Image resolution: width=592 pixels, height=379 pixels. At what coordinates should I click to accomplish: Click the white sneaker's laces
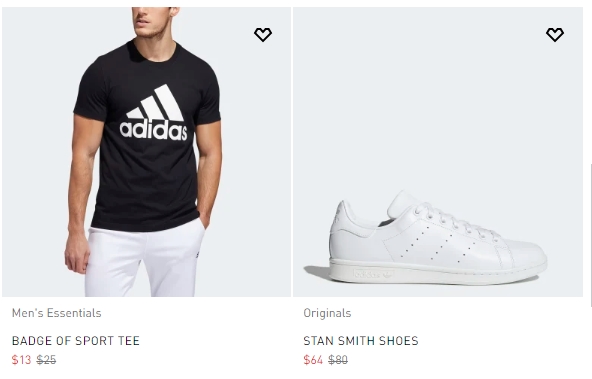[x=455, y=219]
